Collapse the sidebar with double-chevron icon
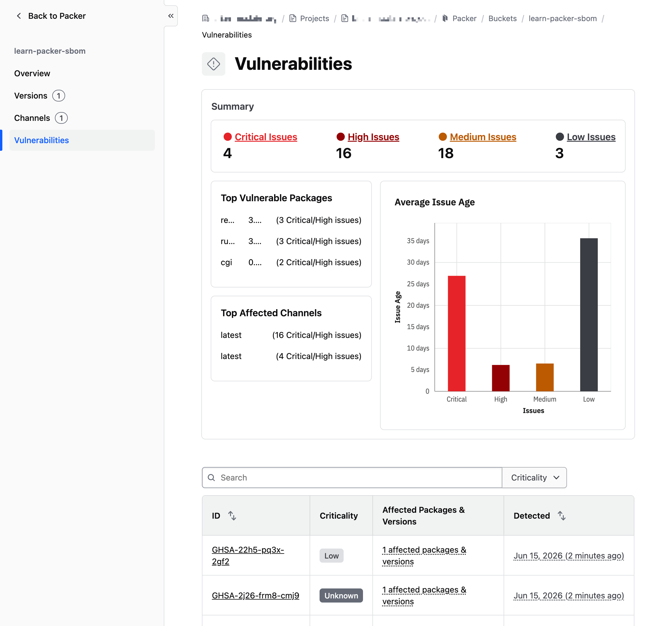Viewport: 672px width, 626px height. [x=171, y=16]
